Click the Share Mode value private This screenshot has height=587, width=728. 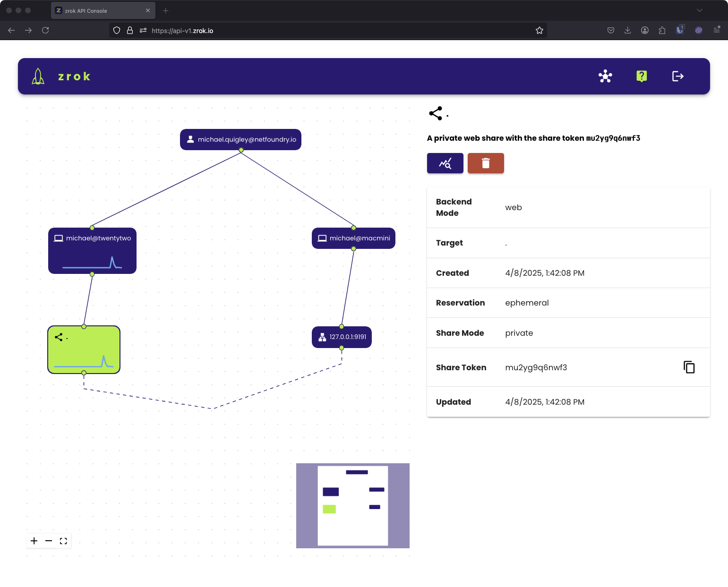click(x=519, y=333)
